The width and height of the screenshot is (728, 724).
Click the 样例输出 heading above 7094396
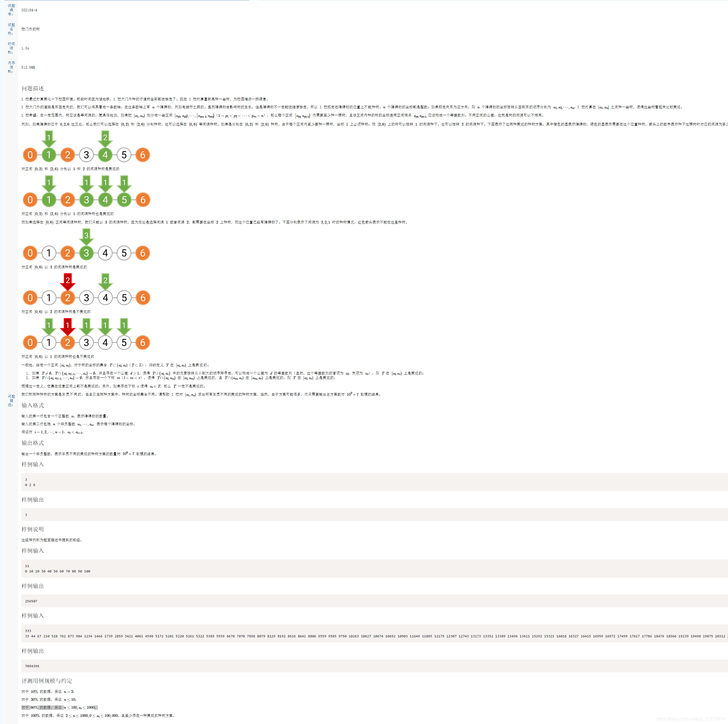click(32, 651)
